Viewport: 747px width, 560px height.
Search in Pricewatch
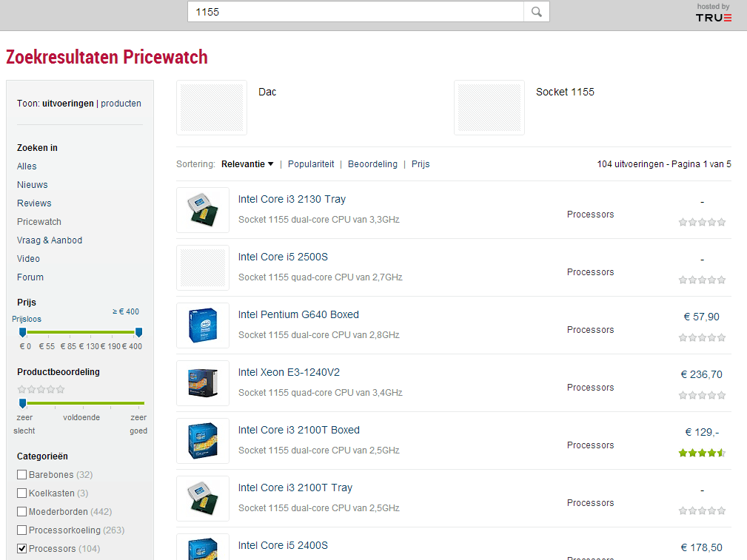(39, 222)
